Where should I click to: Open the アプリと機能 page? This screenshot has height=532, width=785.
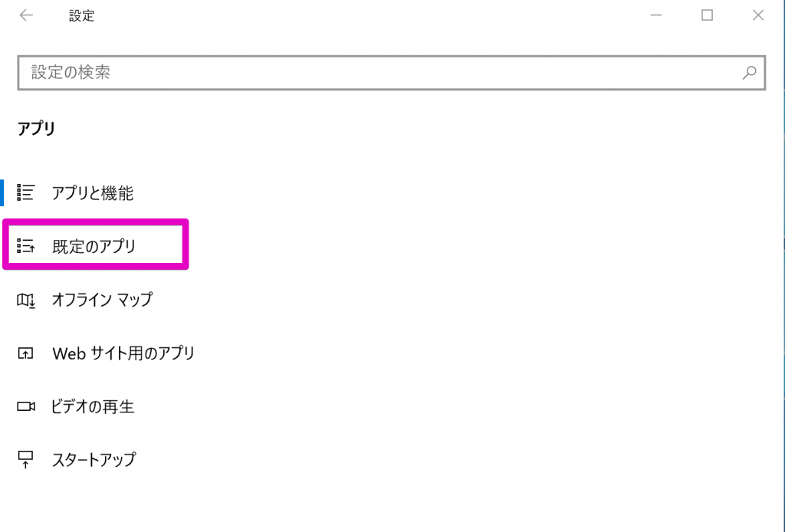point(93,192)
